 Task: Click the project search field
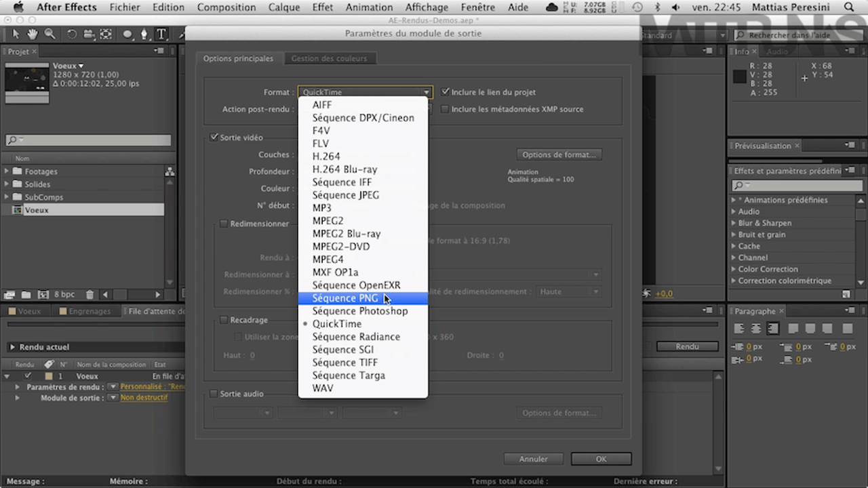click(x=88, y=140)
